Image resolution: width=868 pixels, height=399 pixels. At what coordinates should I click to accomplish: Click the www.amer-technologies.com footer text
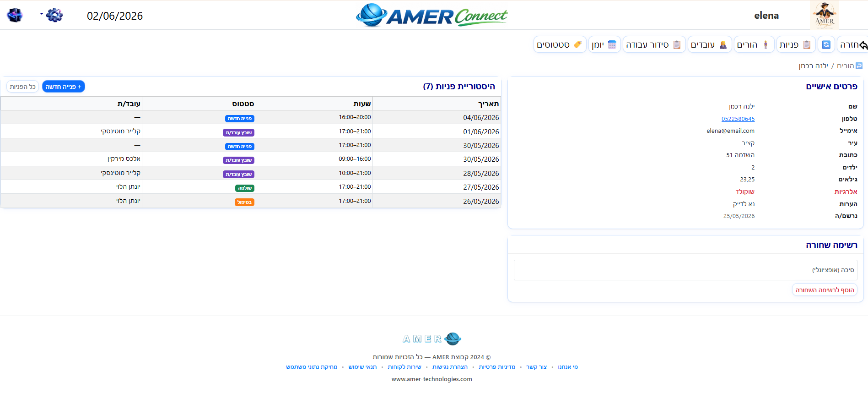point(432,379)
